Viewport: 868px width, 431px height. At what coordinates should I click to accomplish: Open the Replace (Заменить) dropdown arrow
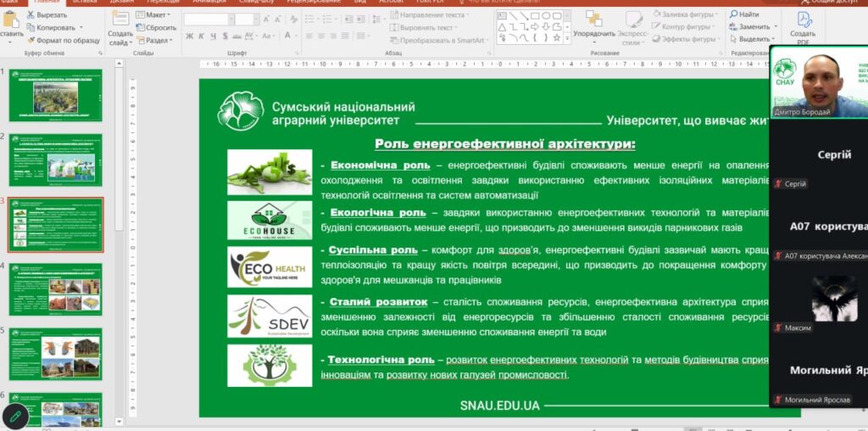776,27
